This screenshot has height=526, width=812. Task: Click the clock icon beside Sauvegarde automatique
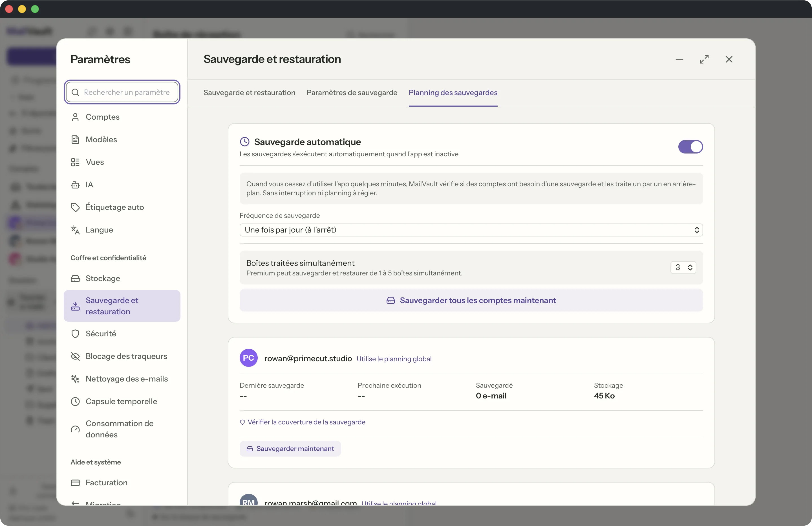(x=245, y=141)
